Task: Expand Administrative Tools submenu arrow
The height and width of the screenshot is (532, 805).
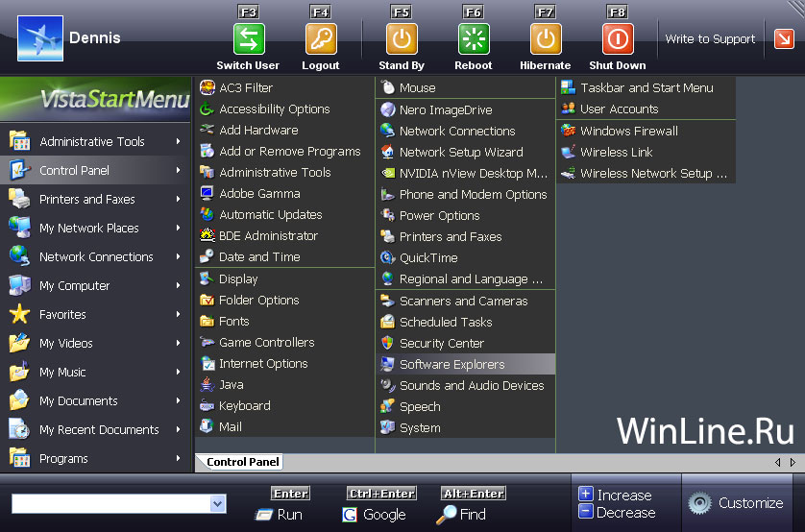Action: click(178, 141)
